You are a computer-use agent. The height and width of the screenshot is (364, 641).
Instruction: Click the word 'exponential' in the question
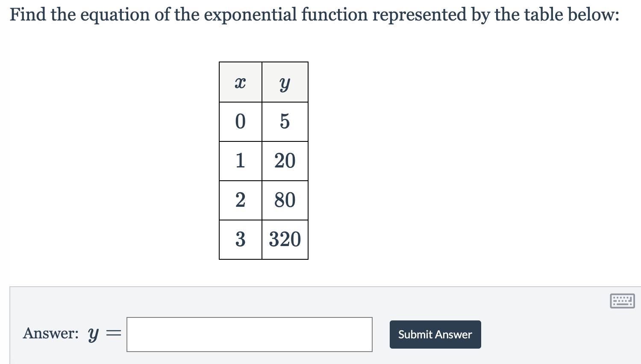pyautogui.click(x=250, y=15)
